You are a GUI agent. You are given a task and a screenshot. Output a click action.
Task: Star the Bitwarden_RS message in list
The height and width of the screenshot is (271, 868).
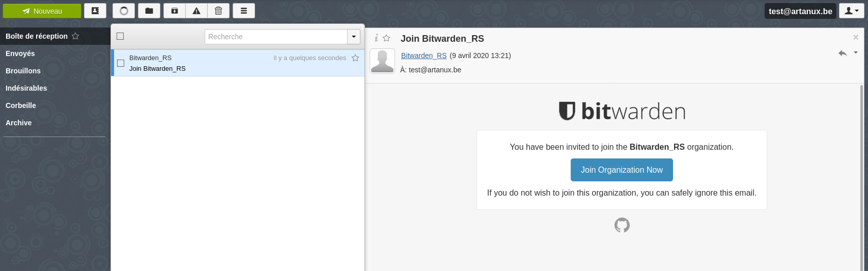[x=355, y=58]
